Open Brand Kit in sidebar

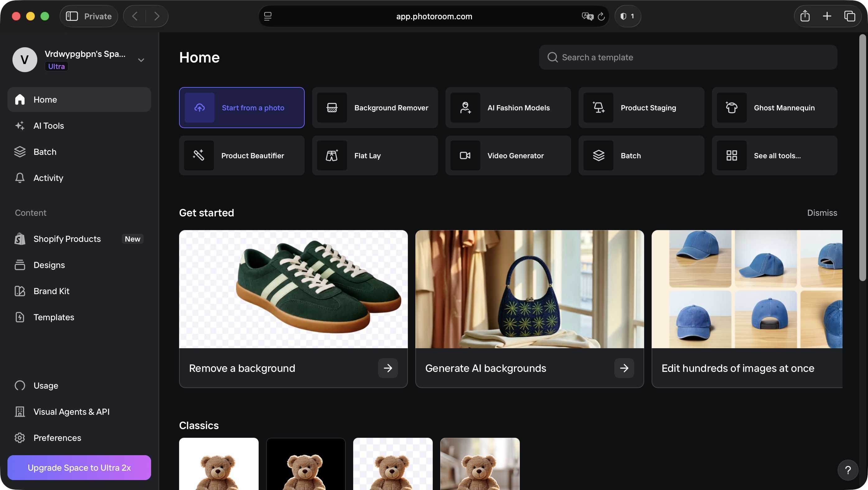tap(79, 291)
